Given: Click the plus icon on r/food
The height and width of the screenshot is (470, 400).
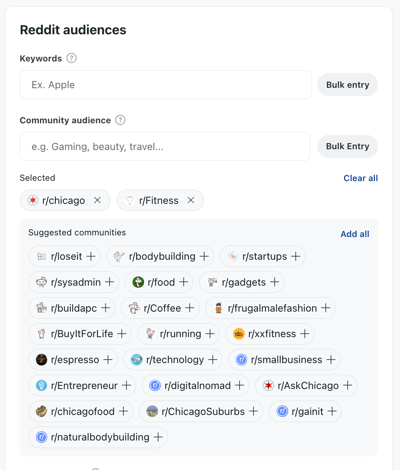Looking at the screenshot, I should coord(183,282).
